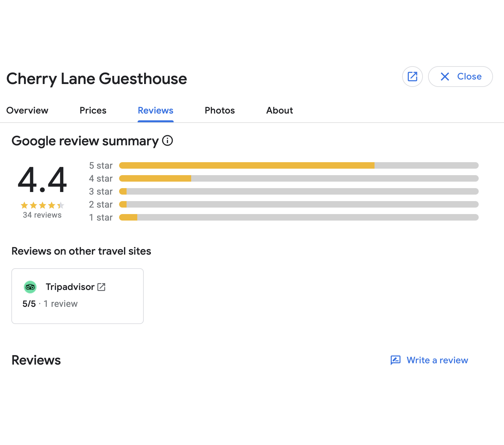Click the yellow star rating under 4.4

[42, 205]
